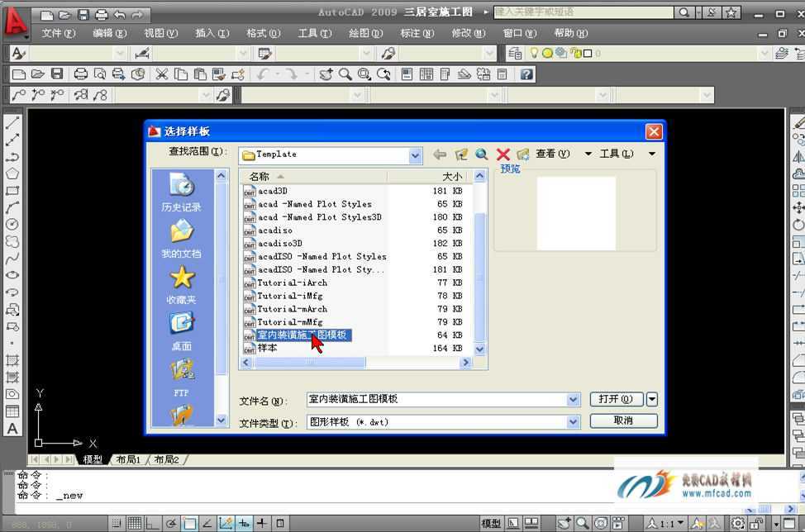The image size is (805, 532).
Task: Expand the file type dropdown
Action: coord(573,421)
